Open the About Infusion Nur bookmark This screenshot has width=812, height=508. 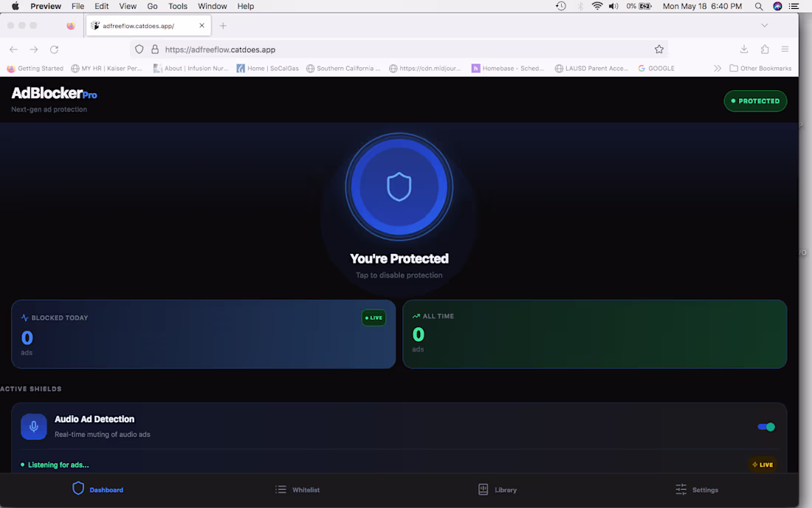(x=191, y=69)
